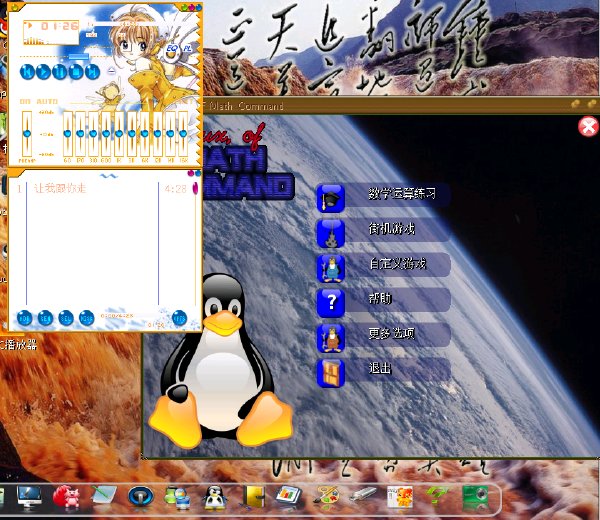Viewport: 600px width, 520px height.
Task: Open the red squirrel icon in the dock
Action: (66, 497)
